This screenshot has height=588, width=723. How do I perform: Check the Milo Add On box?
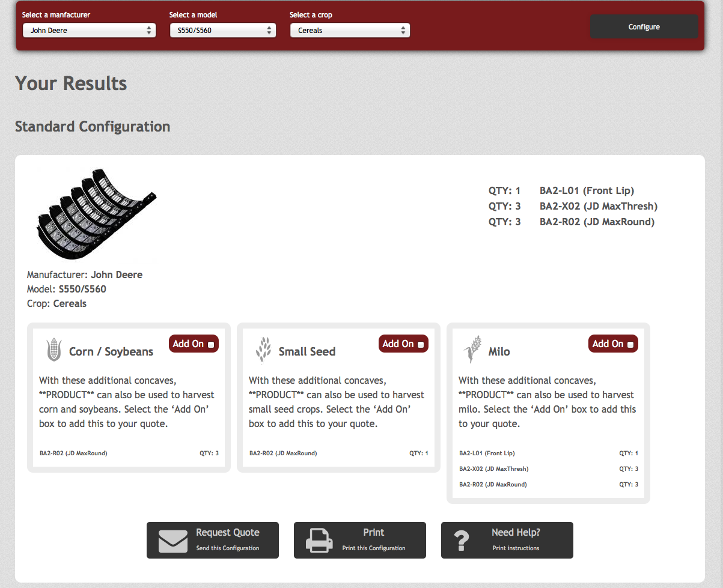pos(630,345)
